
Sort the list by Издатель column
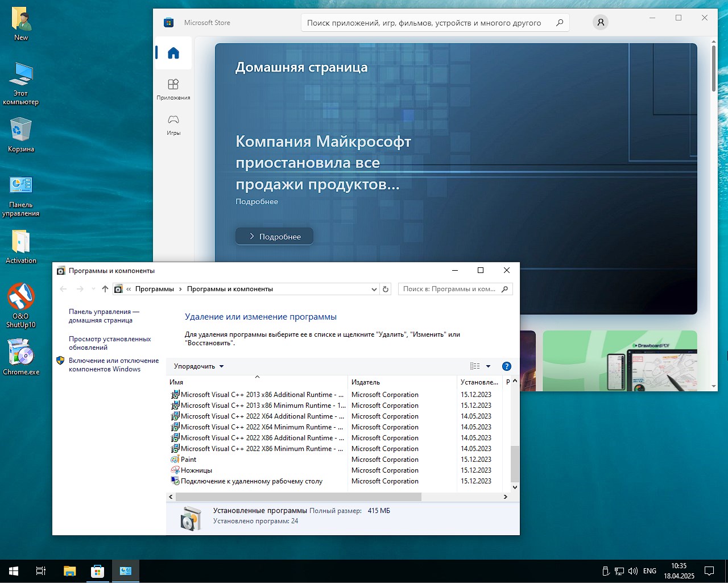(x=402, y=382)
